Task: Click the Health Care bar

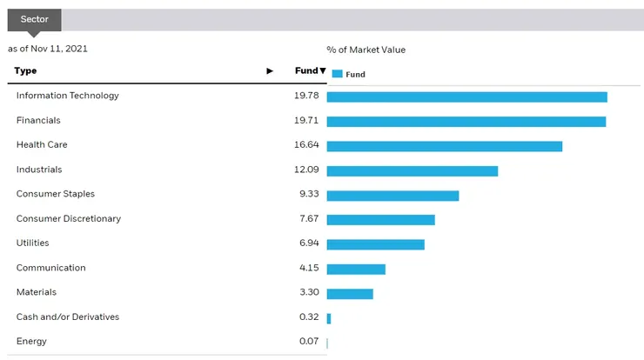Action: pyautogui.click(x=444, y=146)
